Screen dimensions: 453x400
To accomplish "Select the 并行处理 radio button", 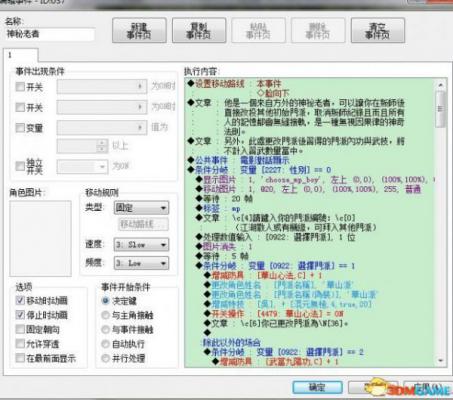I will pyautogui.click(x=105, y=358).
